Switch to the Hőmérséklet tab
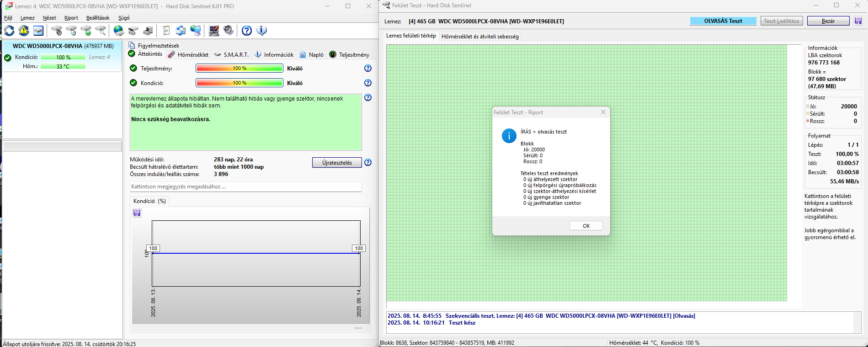The image size is (868, 347). 188,54
